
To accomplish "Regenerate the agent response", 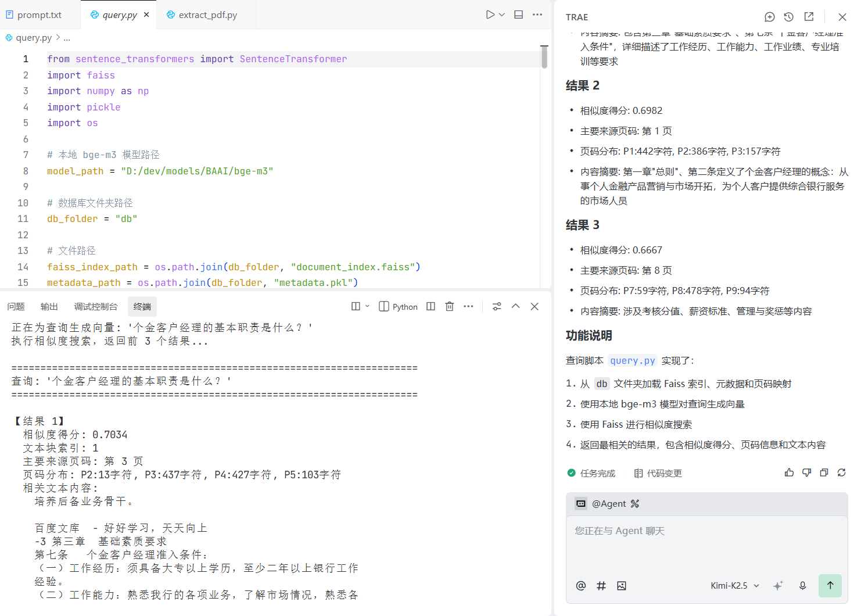I will click(x=841, y=472).
